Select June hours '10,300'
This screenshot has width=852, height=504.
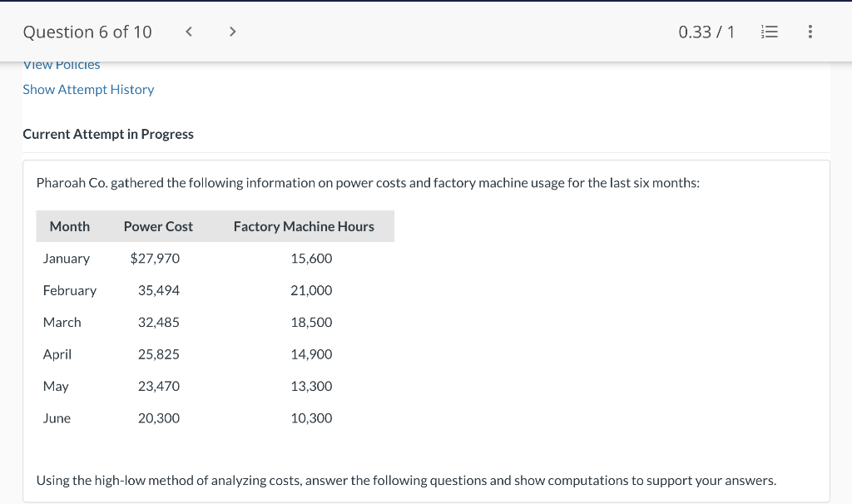311,418
